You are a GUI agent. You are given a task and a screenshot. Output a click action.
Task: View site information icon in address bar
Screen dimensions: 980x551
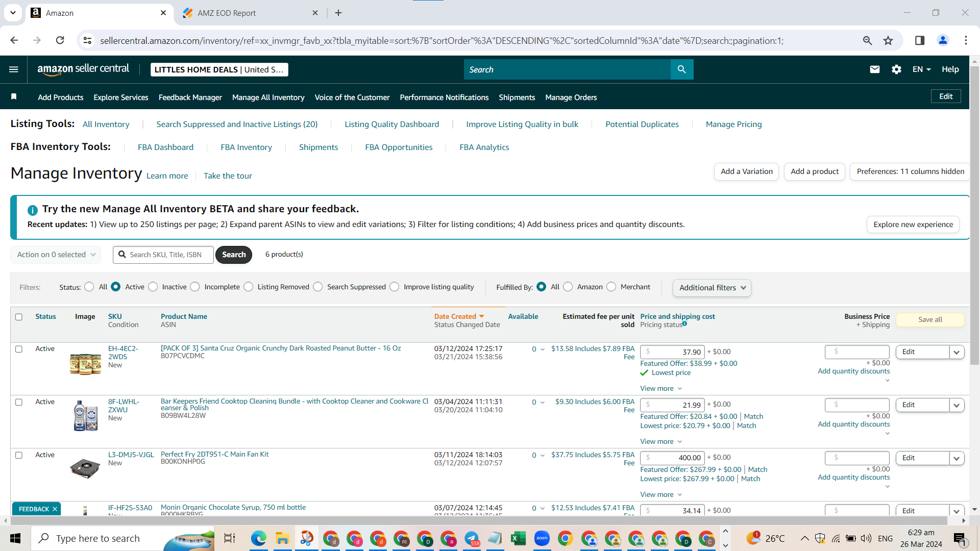click(87, 40)
